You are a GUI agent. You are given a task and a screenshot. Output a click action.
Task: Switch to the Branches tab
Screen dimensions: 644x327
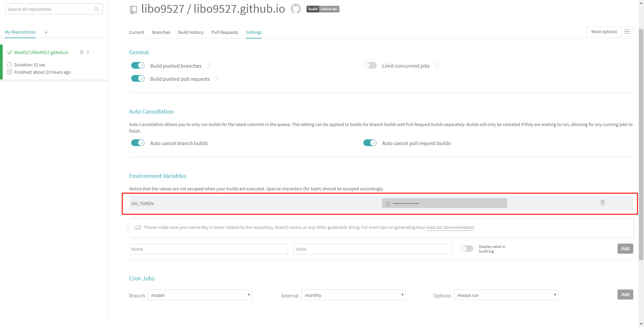tap(161, 32)
